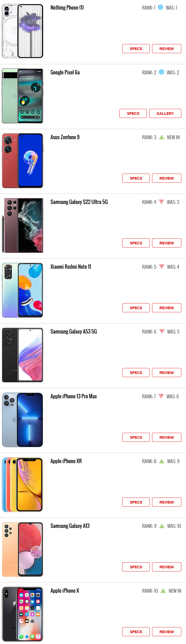The image size is (186, 644).
Task: Open the REVIEW for Apple iPhone X
Action: (x=167, y=632)
